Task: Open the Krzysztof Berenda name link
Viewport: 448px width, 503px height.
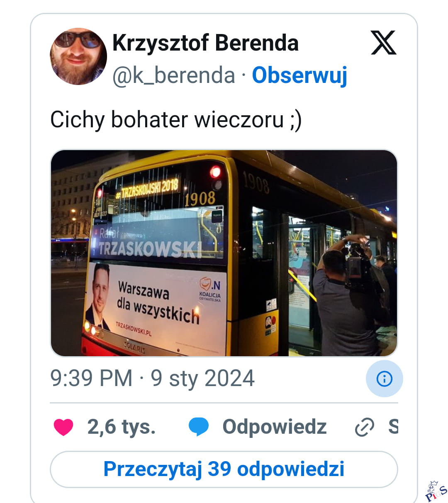Action: (x=205, y=43)
